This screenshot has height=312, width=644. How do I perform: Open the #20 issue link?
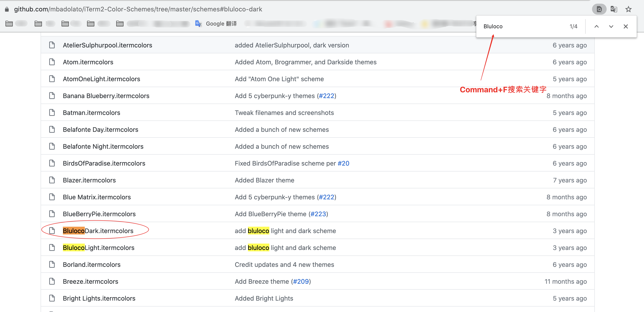[343, 163]
